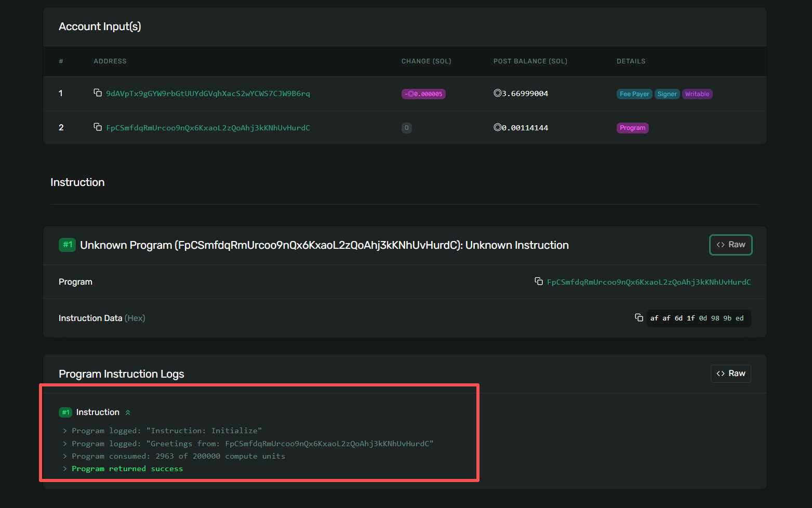Screen dimensions: 812x508
Task: Click the Signer badge
Action: click(667, 94)
